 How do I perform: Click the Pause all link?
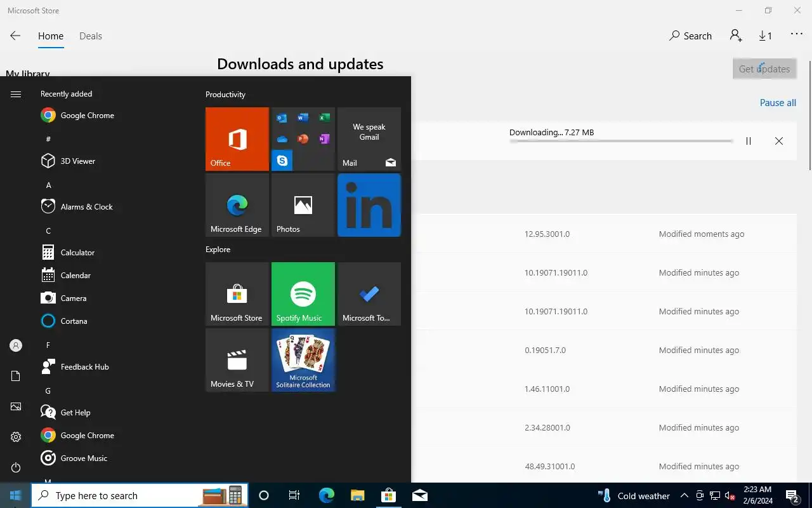click(x=778, y=103)
